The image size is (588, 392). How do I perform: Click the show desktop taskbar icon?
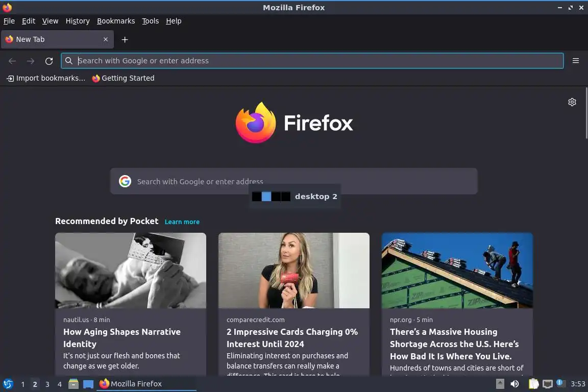(88, 384)
